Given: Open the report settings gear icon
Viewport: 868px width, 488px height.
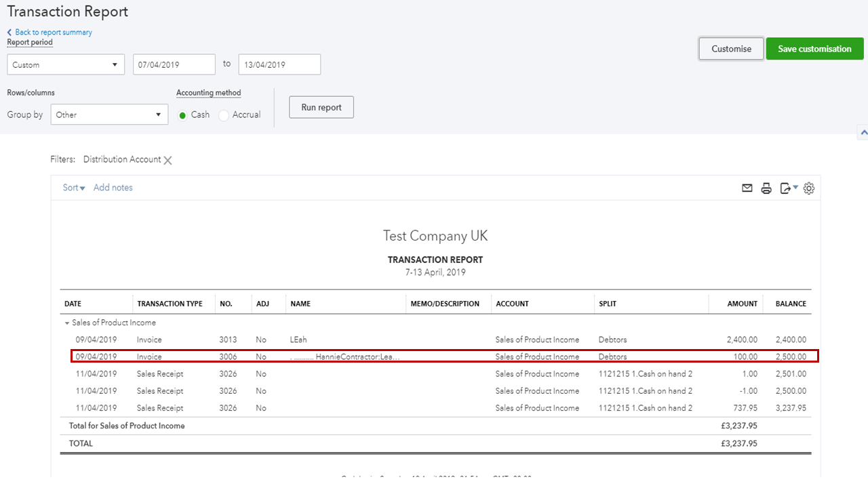Looking at the screenshot, I should click(x=808, y=188).
